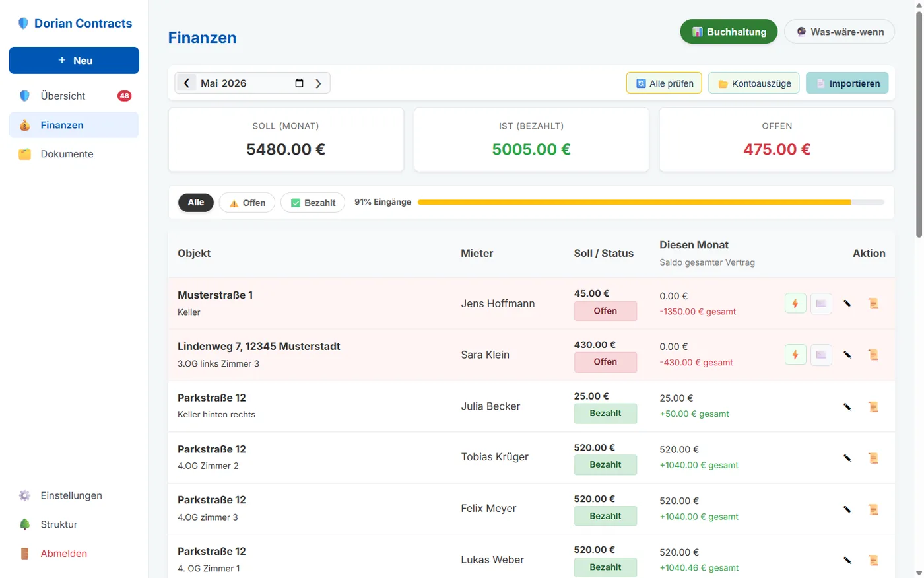Click the '-1350.00 € gesamt' balance text
Image resolution: width=924 pixels, height=578 pixels.
(x=698, y=312)
